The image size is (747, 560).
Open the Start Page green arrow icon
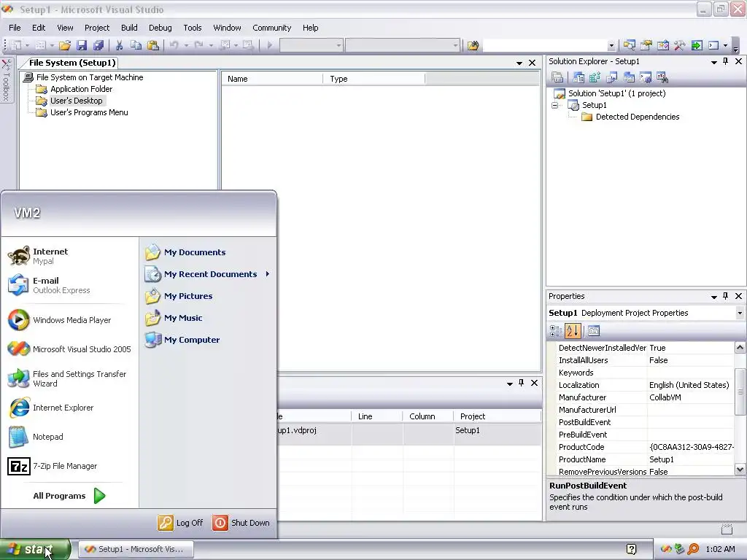(697, 45)
